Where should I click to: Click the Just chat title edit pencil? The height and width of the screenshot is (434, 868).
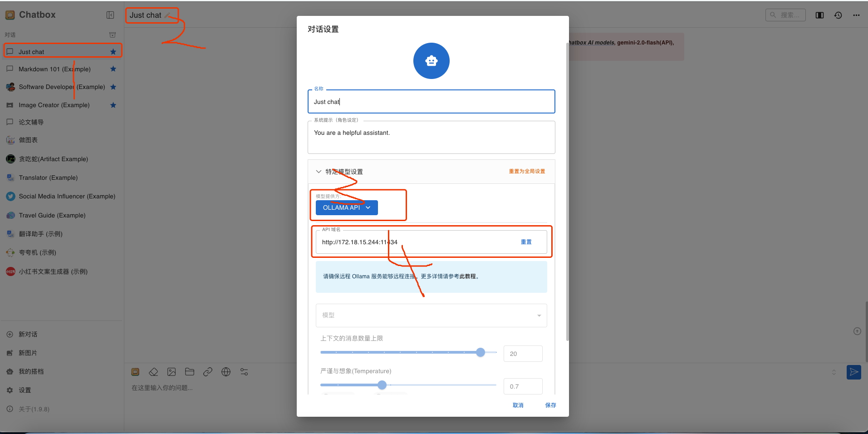167,15
